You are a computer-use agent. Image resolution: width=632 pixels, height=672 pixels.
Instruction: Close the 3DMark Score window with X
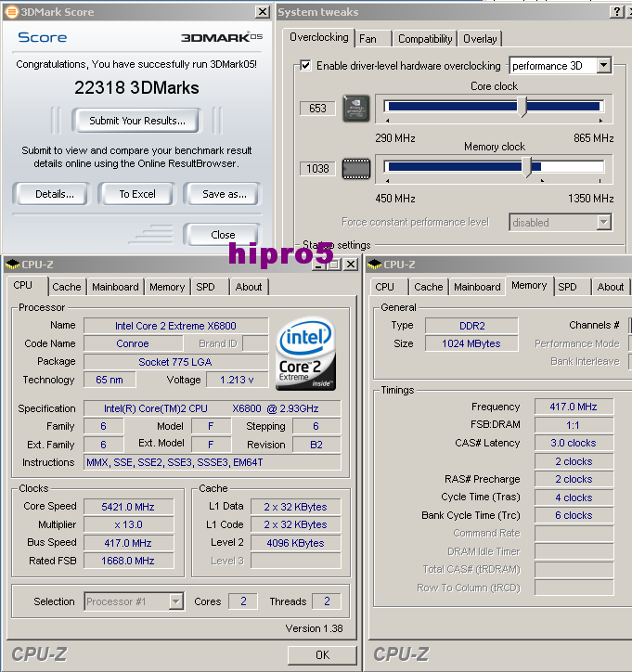coord(263,11)
